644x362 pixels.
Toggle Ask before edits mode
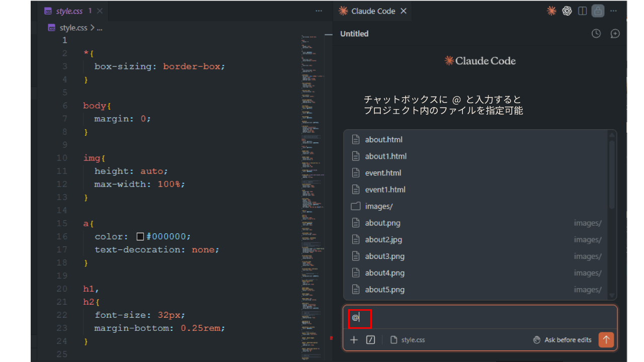562,340
